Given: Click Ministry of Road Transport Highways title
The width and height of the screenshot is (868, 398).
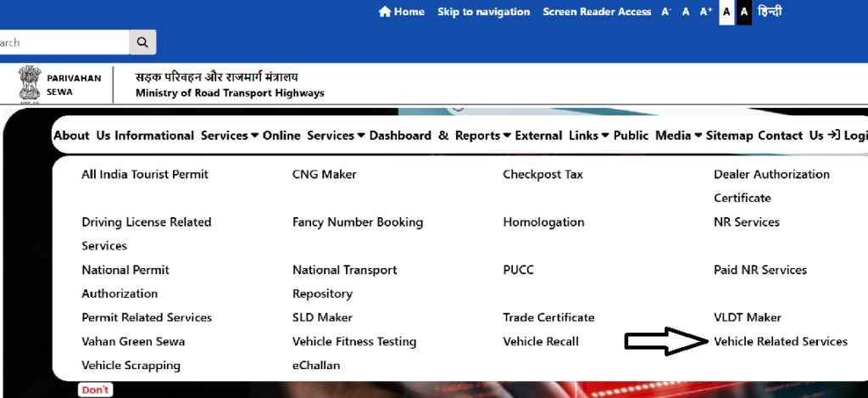Looking at the screenshot, I should pyautogui.click(x=230, y=93).
